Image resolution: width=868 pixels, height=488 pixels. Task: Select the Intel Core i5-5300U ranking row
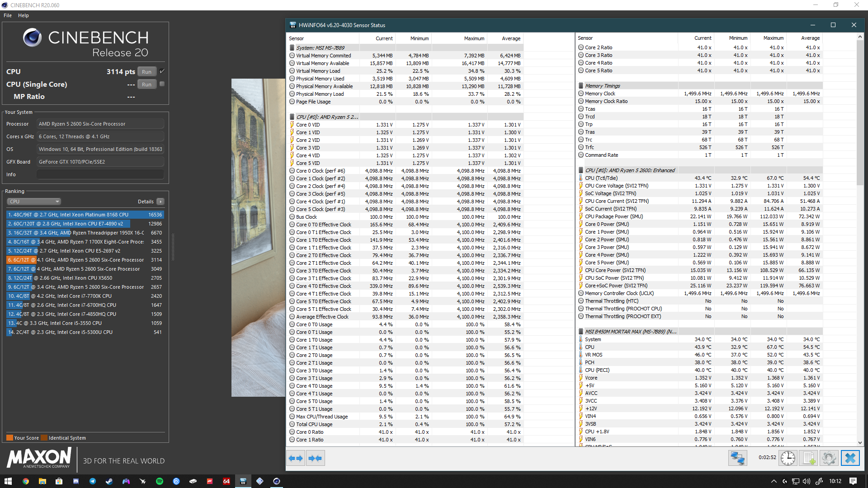click(x=85, y=332)
